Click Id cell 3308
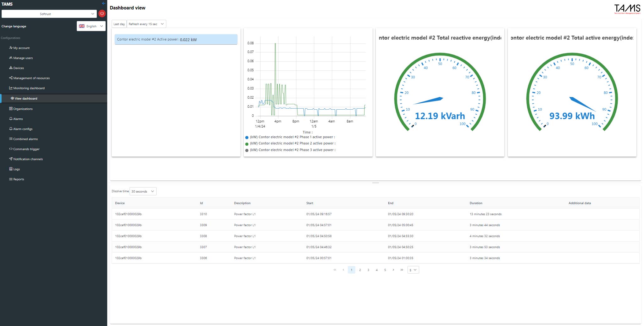 (203, 236)
